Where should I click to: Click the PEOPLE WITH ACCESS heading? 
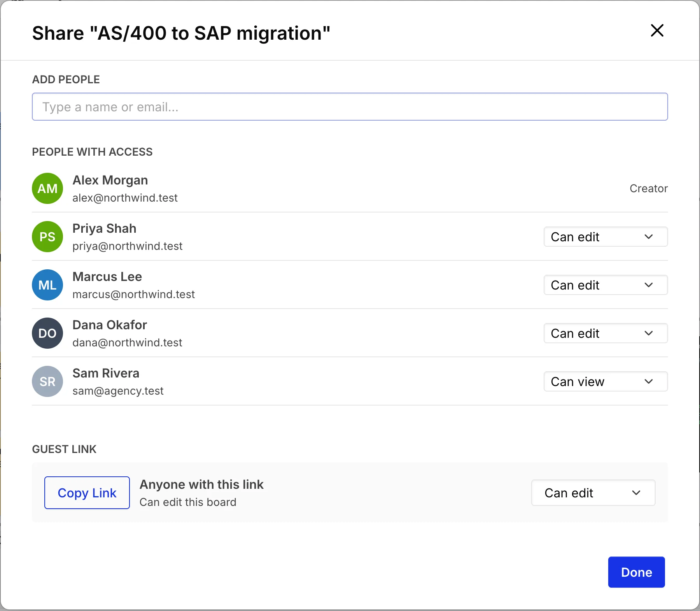(x=92, y=152)
